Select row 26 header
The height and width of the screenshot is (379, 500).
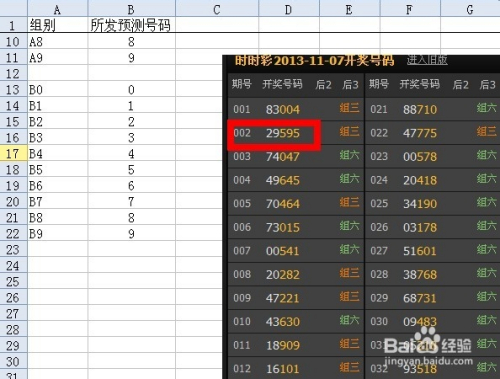click(x=13, y=298)
